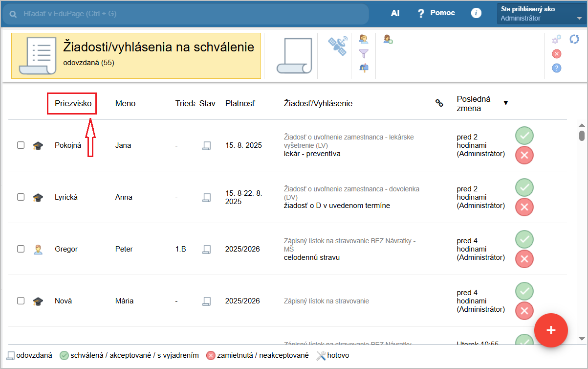Sort the table by the Priezvisko column

(x=73, y=103)
